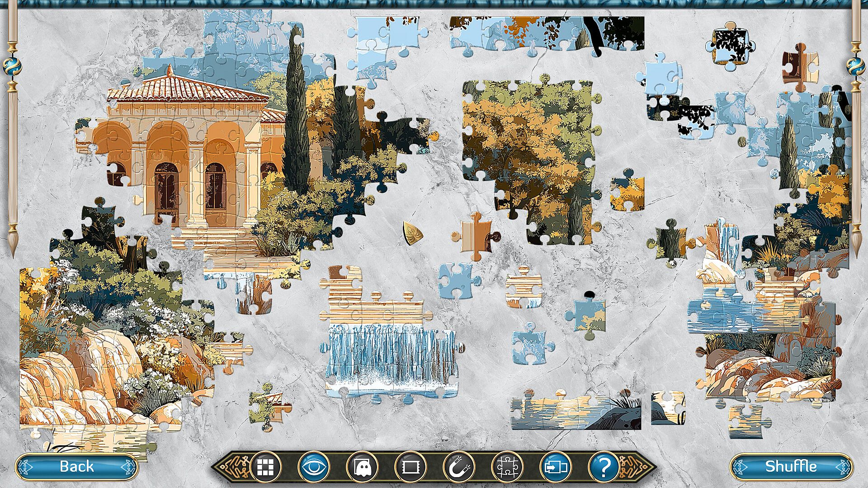
Task: Click the puzzle pieces sorting icon
Action: (x=507, y=467)
